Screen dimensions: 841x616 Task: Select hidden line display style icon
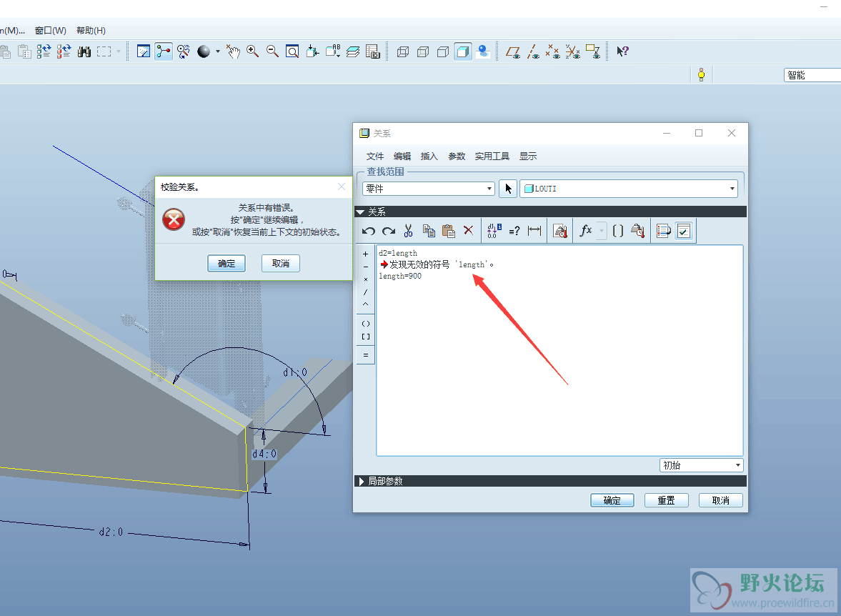pos(423,51)
